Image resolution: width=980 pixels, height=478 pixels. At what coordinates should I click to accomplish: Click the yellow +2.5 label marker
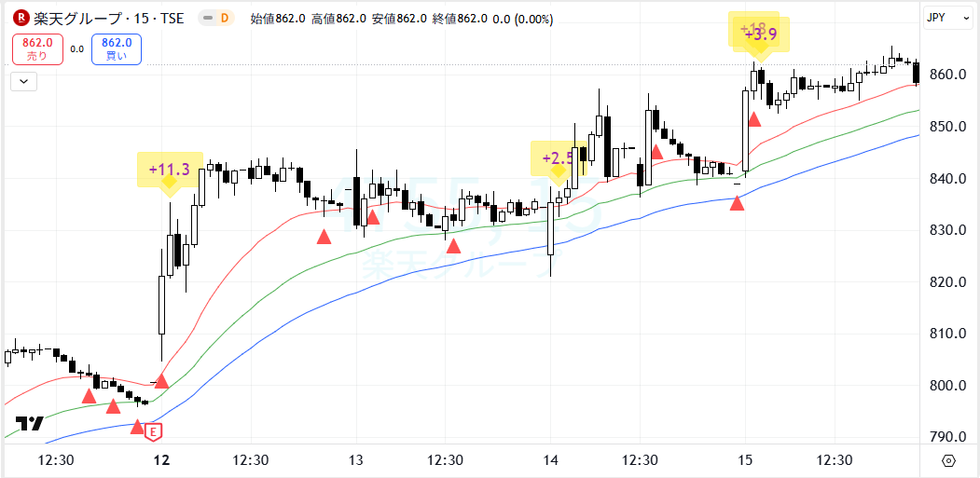tap(555, 158)
